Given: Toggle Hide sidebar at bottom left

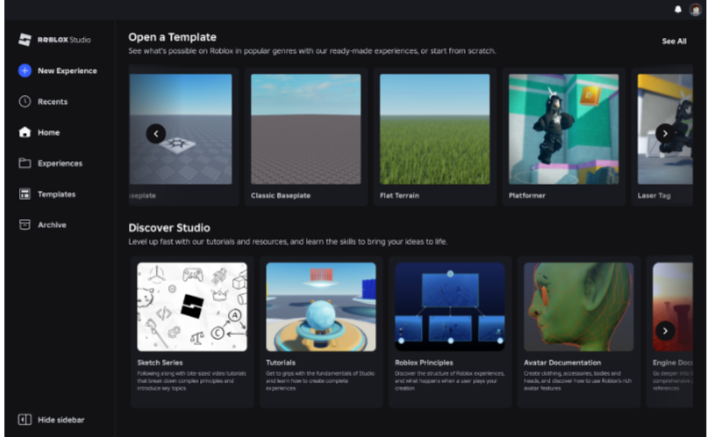Looking at the screenshot, I should 25,419.
